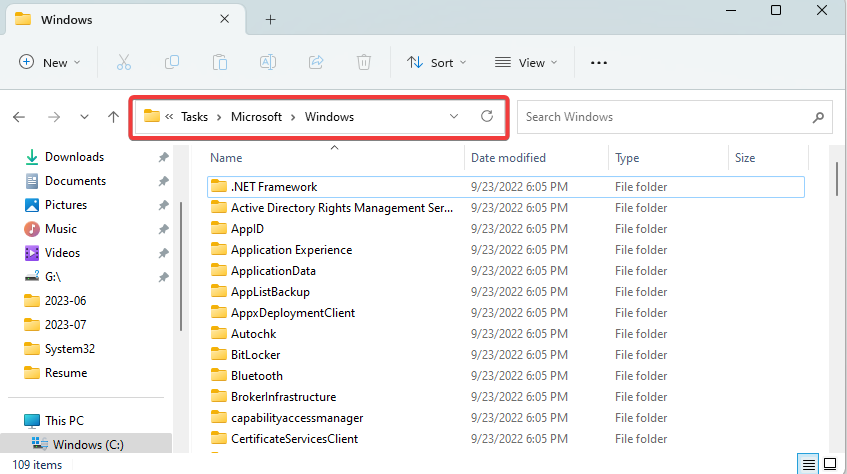Unpin G:\ via its pin icon
The image size is (847, 474).
[163, 277]
